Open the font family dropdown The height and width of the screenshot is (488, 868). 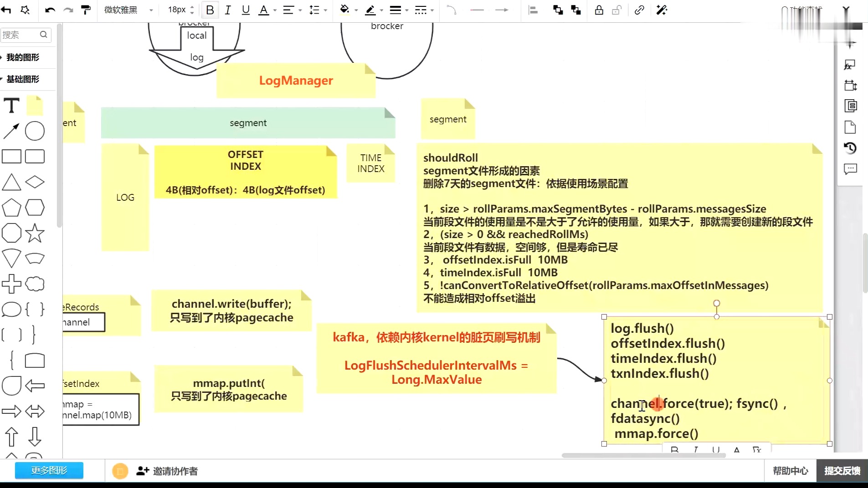pos(128,10)
